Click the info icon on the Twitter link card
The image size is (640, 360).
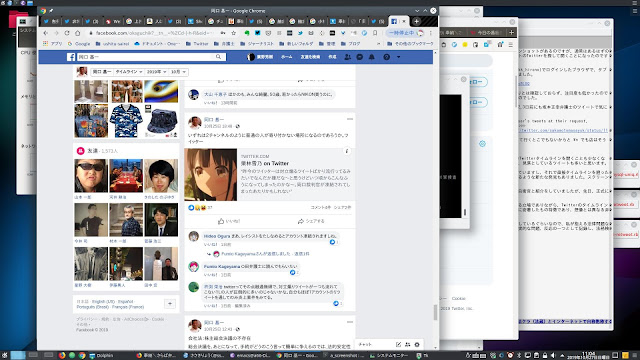[347, 151]
